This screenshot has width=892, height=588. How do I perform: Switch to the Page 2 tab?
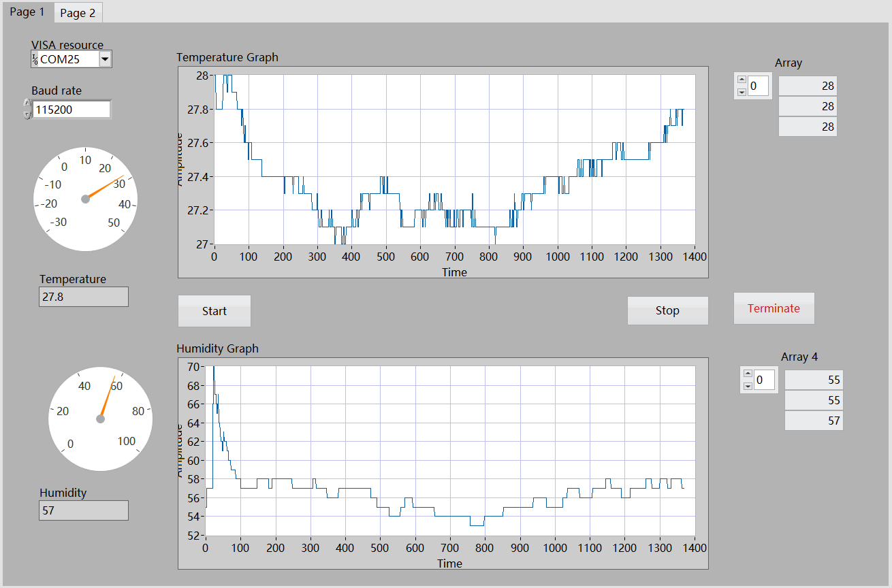[x=78, y=12]
